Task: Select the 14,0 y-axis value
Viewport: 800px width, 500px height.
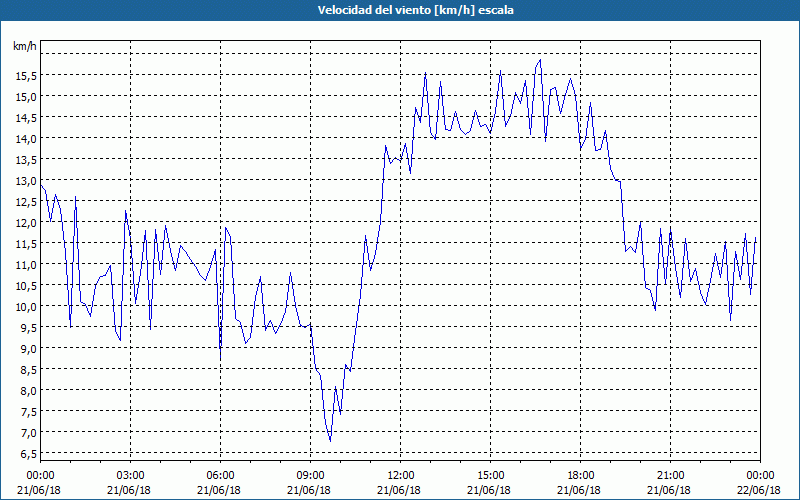Action: 26,138
